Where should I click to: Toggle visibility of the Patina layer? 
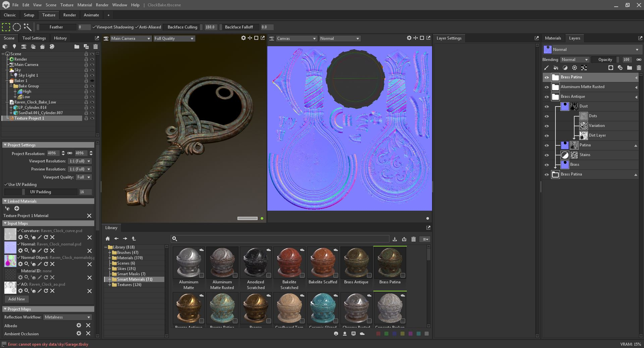[547, 145]
